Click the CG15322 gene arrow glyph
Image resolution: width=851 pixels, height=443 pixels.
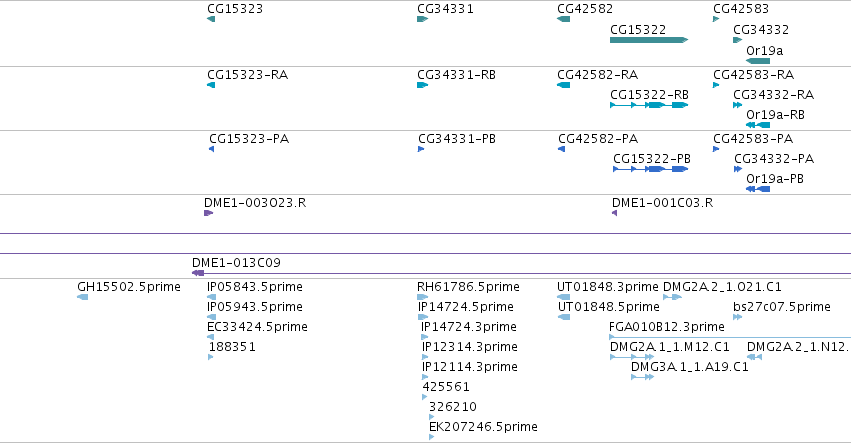649,40
